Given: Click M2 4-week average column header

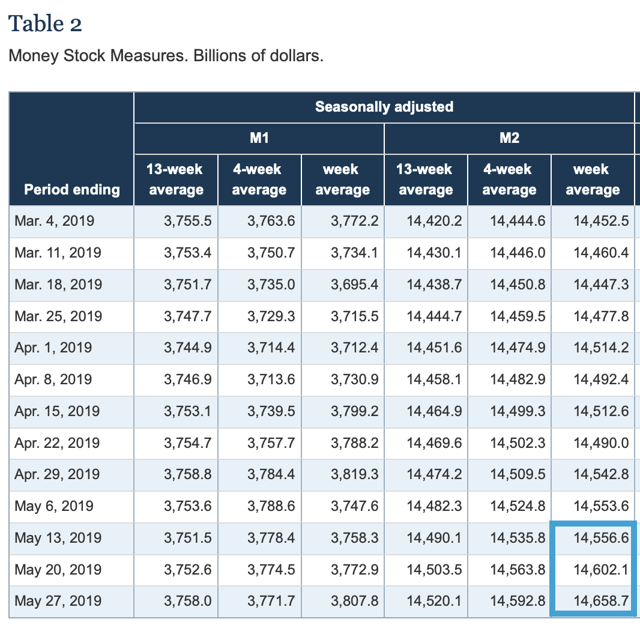Looking at the screenshot, I should tap(509, 179).
